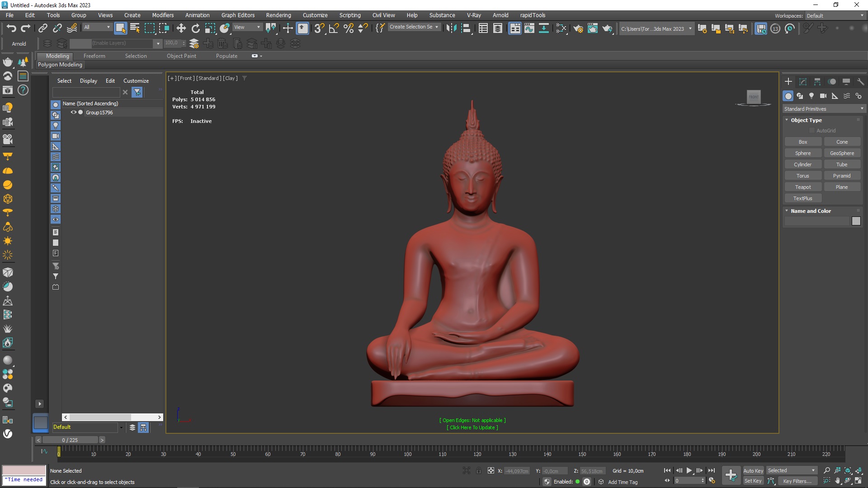Click the Render Production teapot icon
This screenshot has width=868, height=488.
[x=607, y=28]
